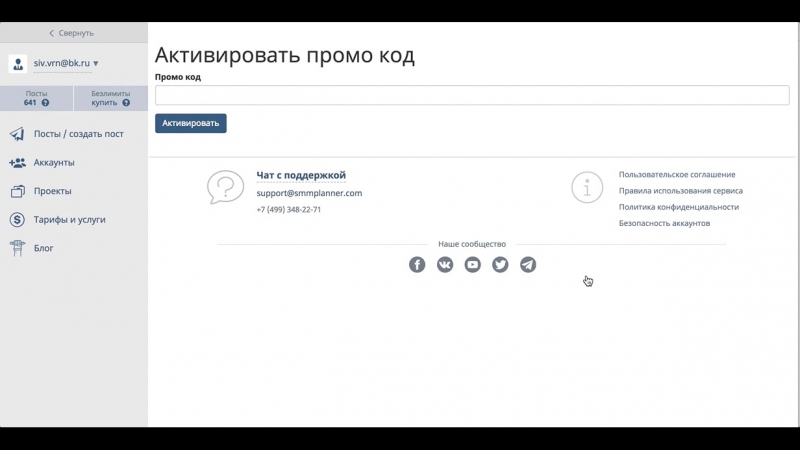Open the Twitter community icon
Image resolution: width=800 pixels, height=450 pixels.
click(500, 265)
